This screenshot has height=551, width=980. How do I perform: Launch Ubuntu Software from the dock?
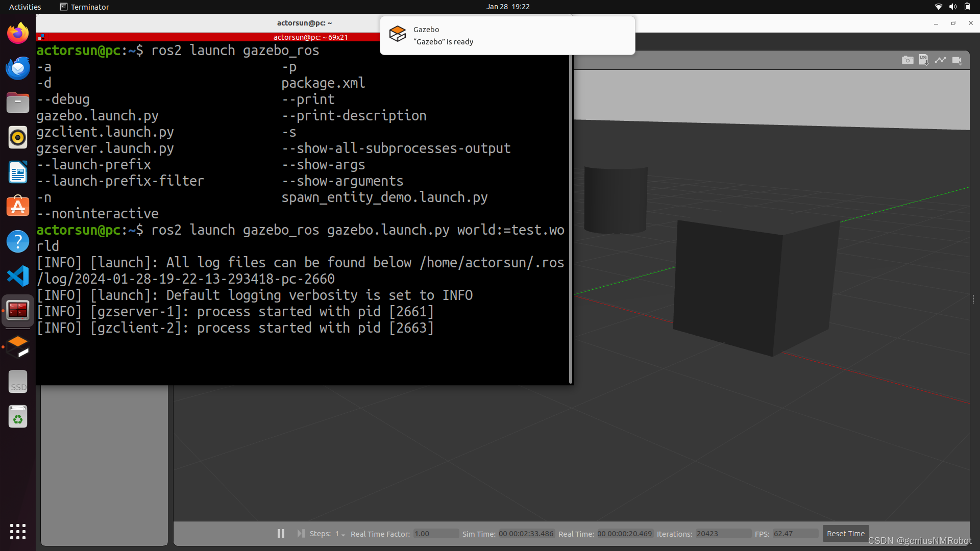17,206
